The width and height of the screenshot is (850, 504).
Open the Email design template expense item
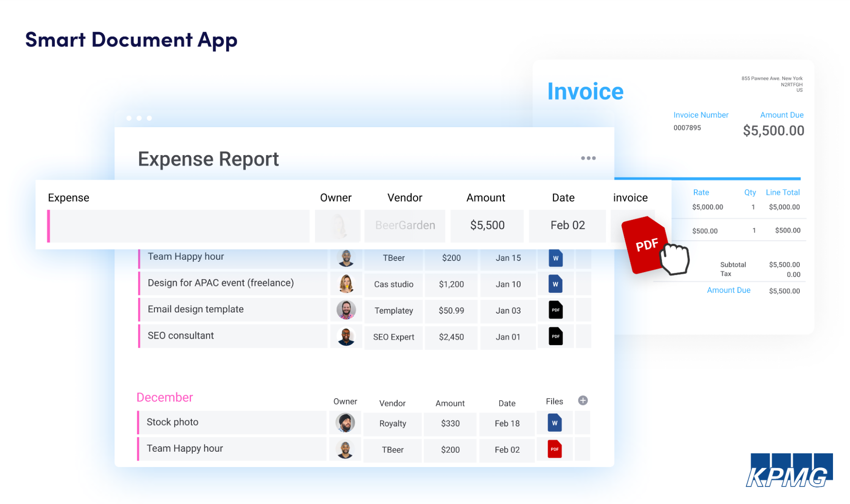coord(196,309)
